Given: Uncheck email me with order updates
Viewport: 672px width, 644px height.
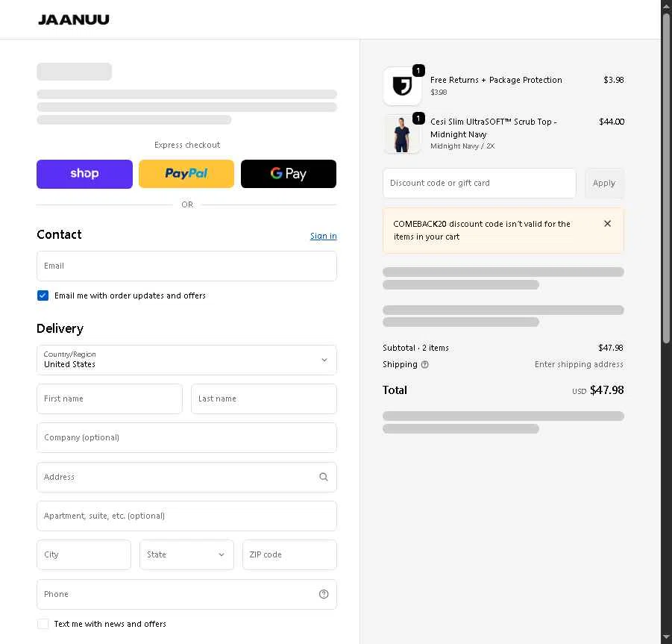Looking at the screenshot, I should (x=43, y=296).
